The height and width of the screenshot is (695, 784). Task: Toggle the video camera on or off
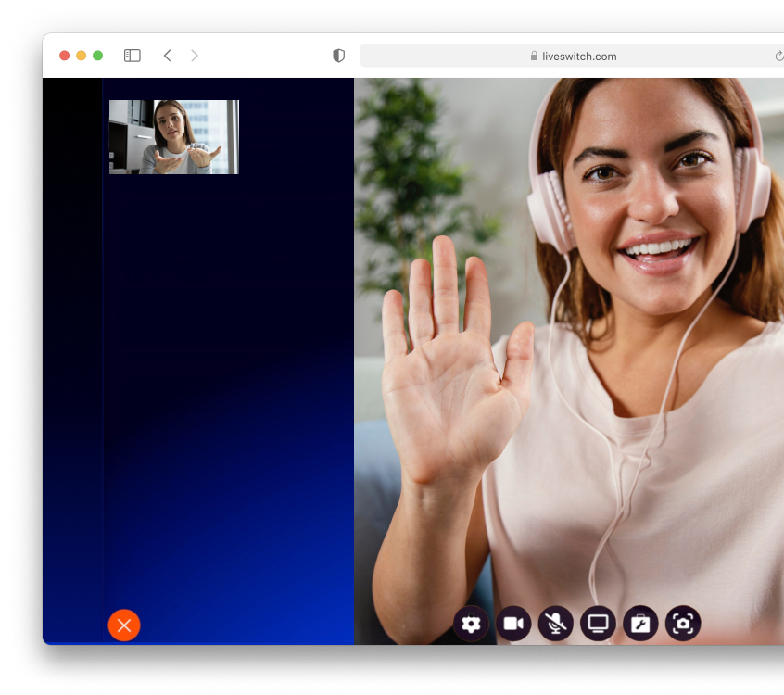[513, 624]
